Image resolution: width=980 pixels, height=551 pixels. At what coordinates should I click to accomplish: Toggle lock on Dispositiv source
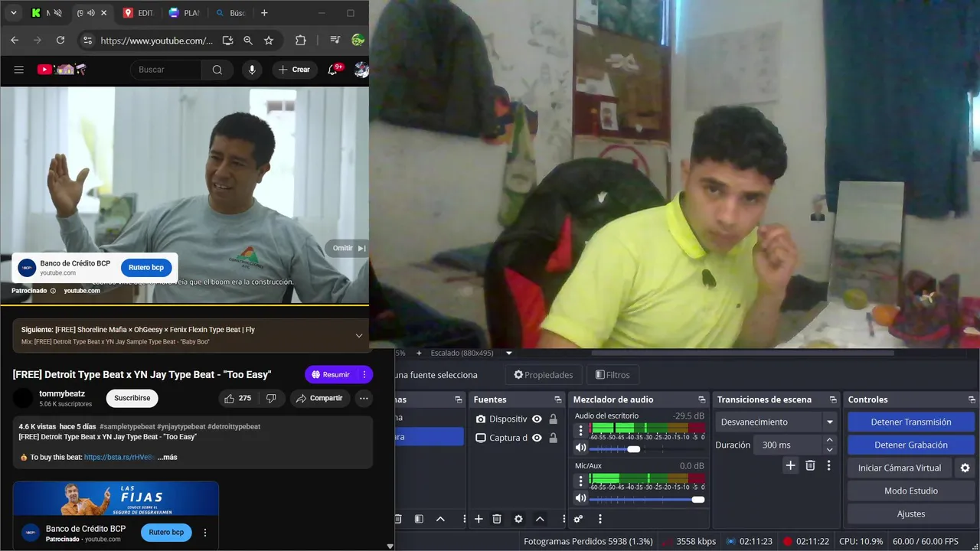(x=553, y=419)
